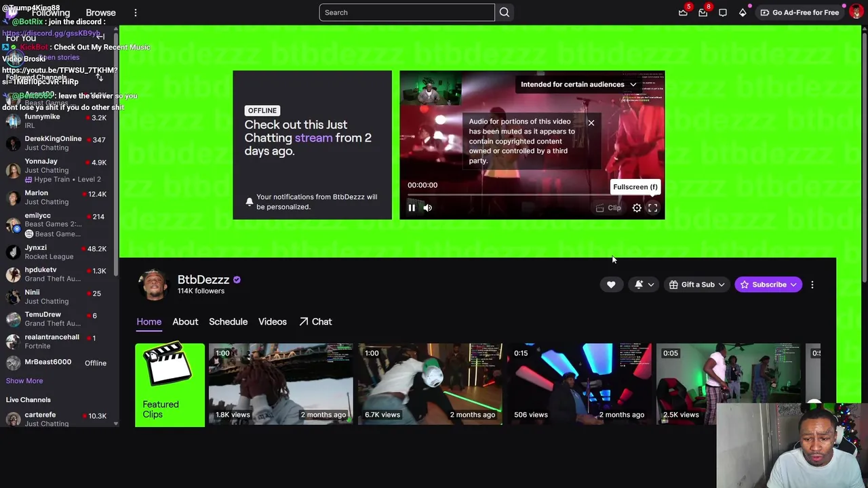Viewport: 868px width, 488px height.
Task: Play the clip with 506 views
Action: tap(579, 384)
